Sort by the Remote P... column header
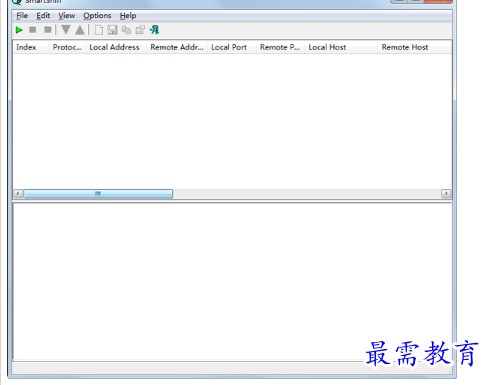Screen dimensions: 487x385 (280, 47)
